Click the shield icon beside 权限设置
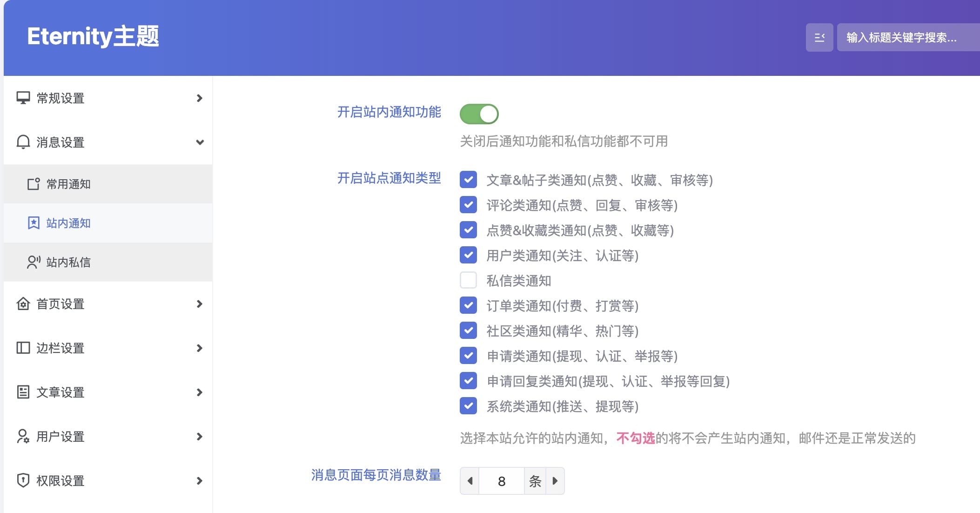The height and width of the screenshot is (513, 980). pyautogui.click(x=23, y=480)
